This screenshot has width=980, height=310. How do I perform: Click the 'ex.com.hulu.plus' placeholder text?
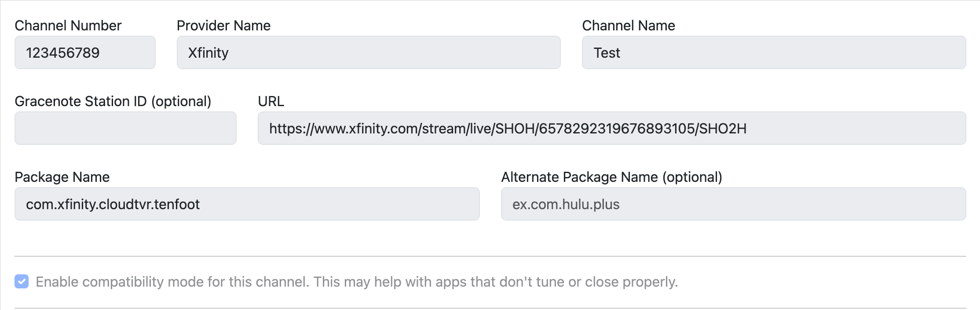click(566, 204)
